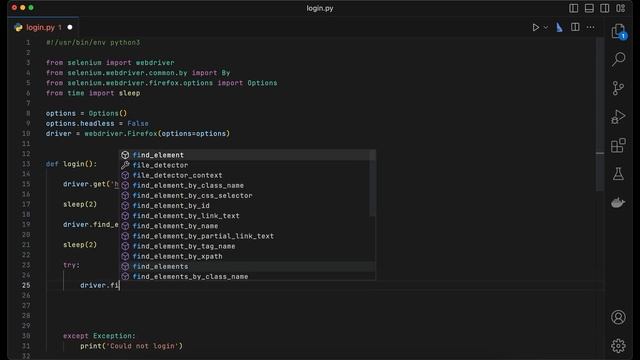Screen dimensions: 640x360
Task: Open the Manage gear icon
Action: [618, 346]
